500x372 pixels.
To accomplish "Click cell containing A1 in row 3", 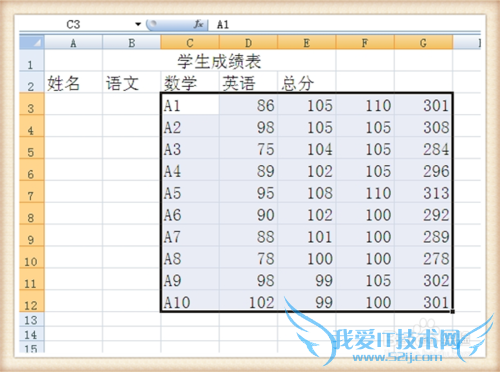I will coord(190,105).
